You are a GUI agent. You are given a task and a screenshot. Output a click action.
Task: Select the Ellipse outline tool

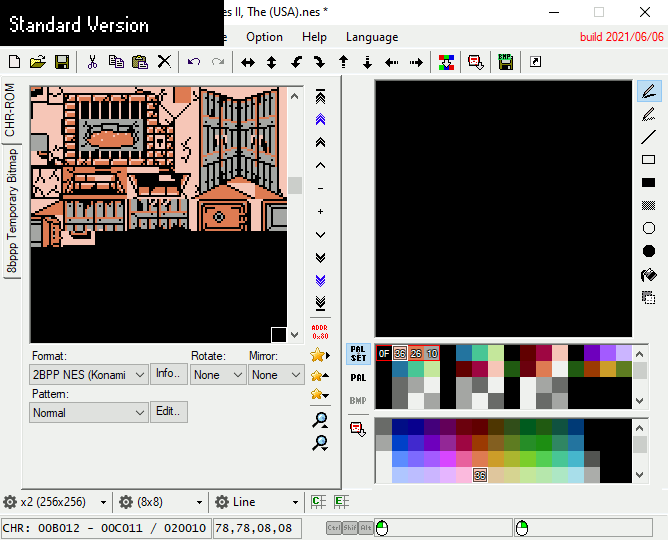click(649, 228)
